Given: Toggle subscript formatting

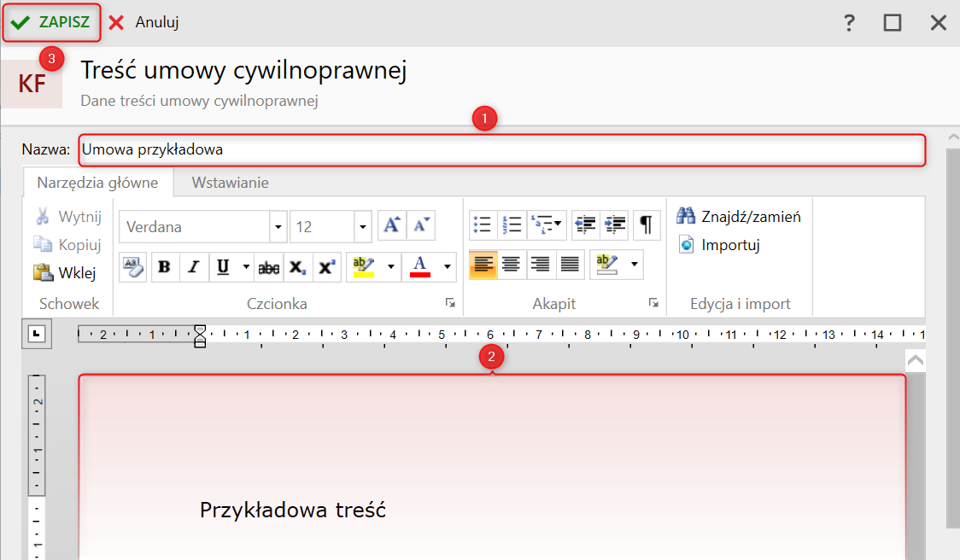Looking at the screenshot, I should (x=297, y=267).
